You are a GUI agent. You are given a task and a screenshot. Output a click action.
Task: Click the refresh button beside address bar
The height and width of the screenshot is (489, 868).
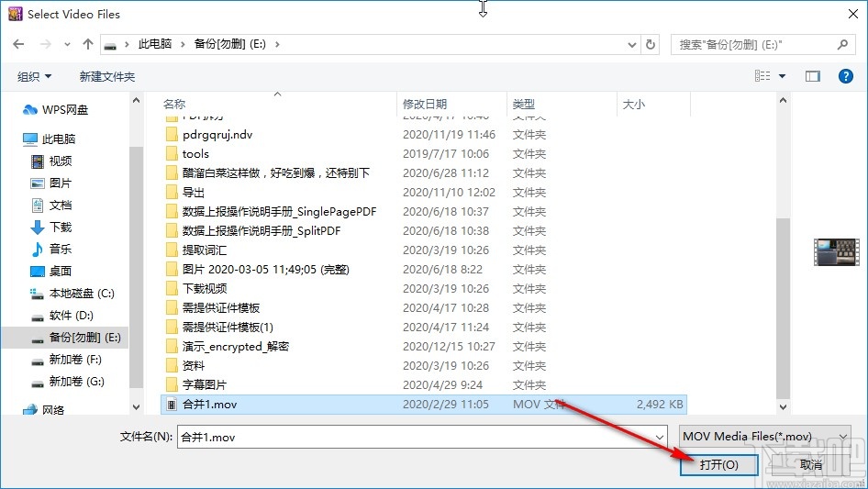click(651, 44)
